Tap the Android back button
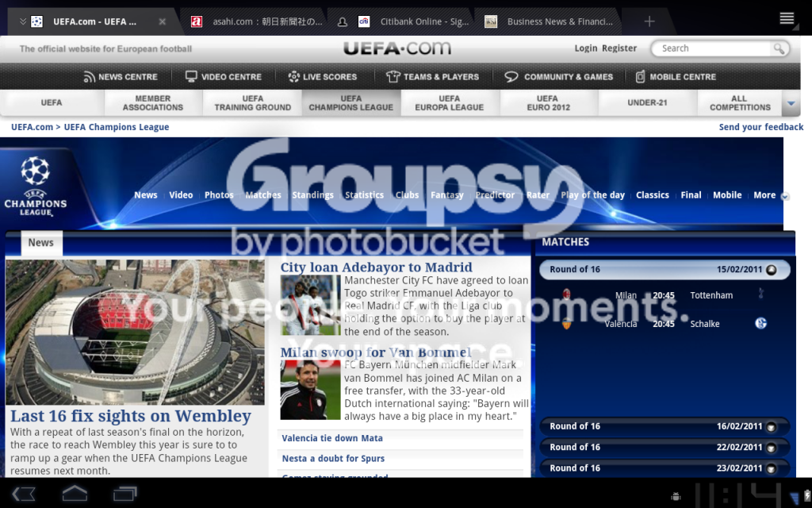 [x=24, y=494]
